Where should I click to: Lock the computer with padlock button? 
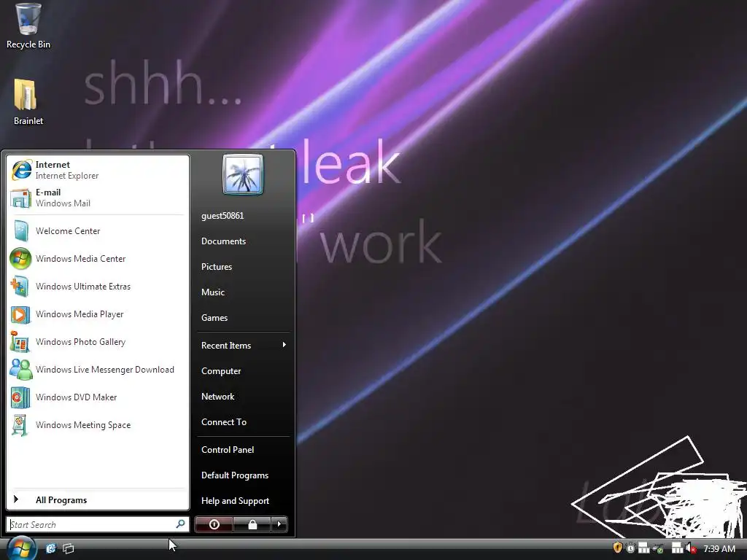pos(252,524)
